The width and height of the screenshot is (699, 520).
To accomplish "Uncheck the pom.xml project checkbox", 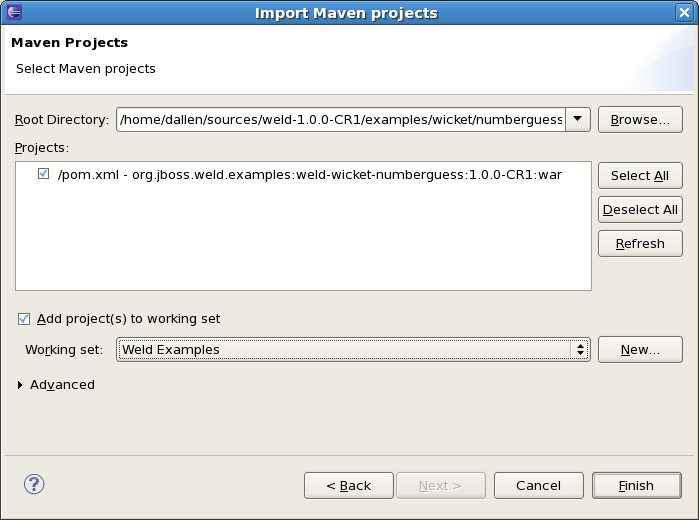I will click(x=43, y=174).
